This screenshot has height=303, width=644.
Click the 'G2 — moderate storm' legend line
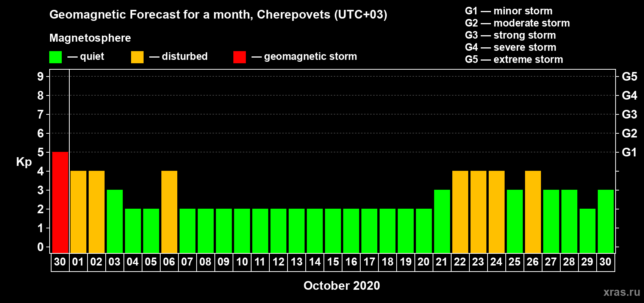[517, 23]
